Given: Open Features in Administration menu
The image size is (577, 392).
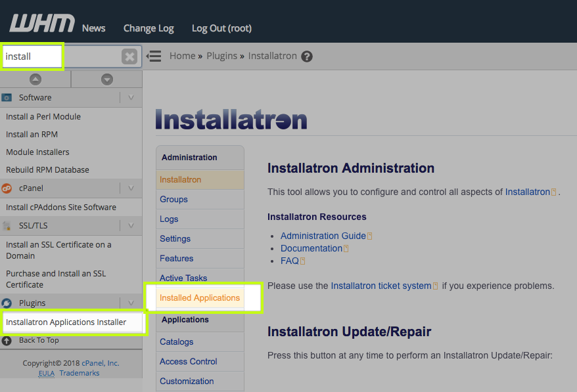Looking at the screenshot, I should pyautogui.click(x=200, y=259).
